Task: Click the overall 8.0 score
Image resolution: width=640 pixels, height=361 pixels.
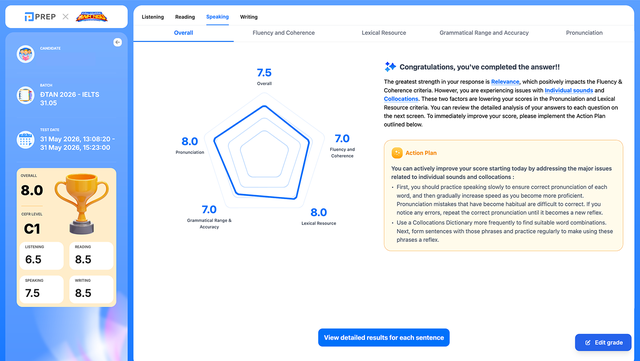Action: pos(32,190)
